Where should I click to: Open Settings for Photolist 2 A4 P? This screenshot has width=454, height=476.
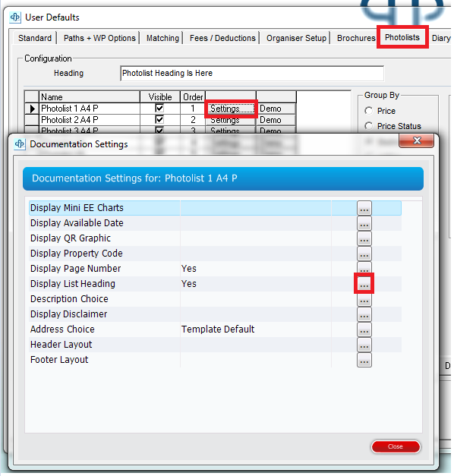[x=232, y=120]
